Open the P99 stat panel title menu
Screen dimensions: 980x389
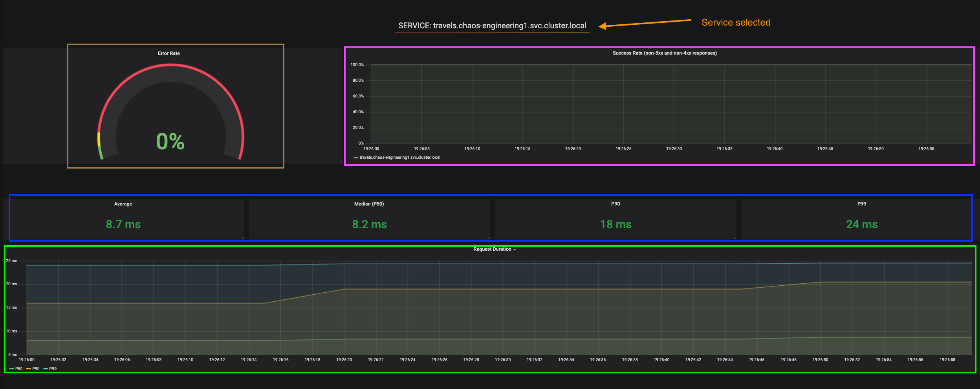862,204
